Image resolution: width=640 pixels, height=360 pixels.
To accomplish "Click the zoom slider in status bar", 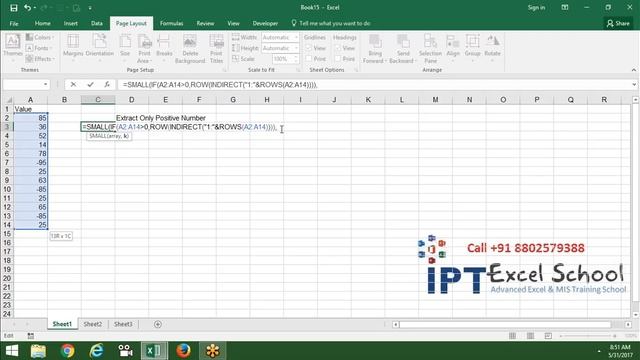I will click(x=588, y=336).
